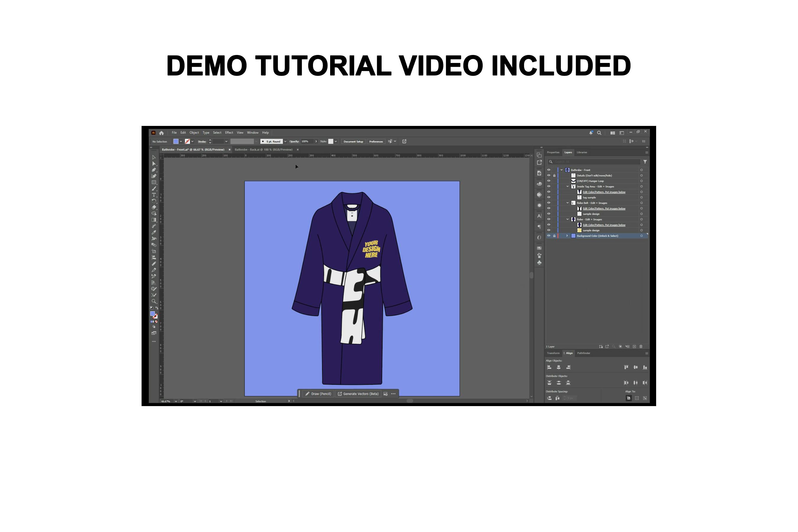Open Layers panel filter funnel
This screenshot has width=798, height=532.
645,162
